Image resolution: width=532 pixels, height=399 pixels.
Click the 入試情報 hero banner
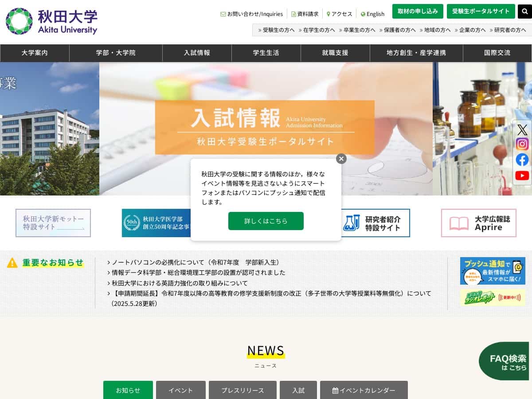[266, 129]
